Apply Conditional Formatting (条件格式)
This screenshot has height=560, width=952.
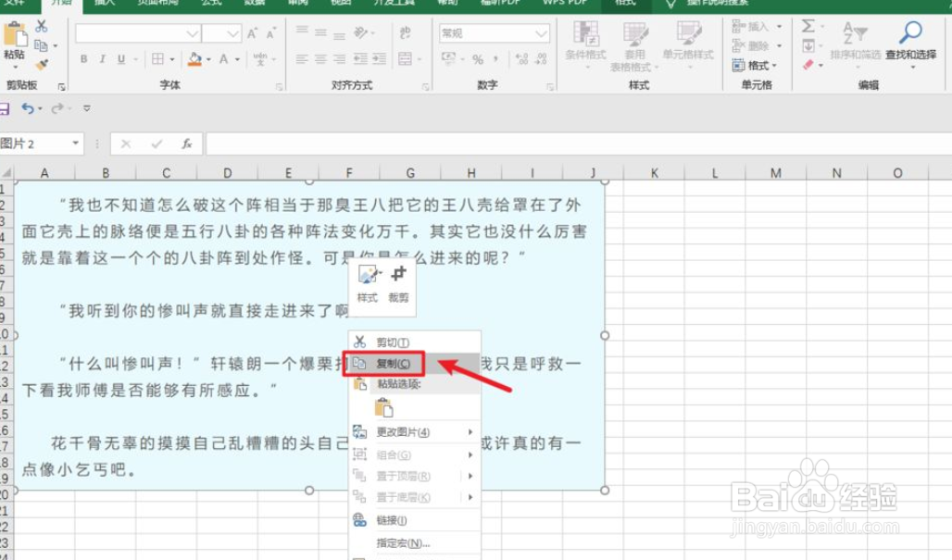[x=586, y=42]
